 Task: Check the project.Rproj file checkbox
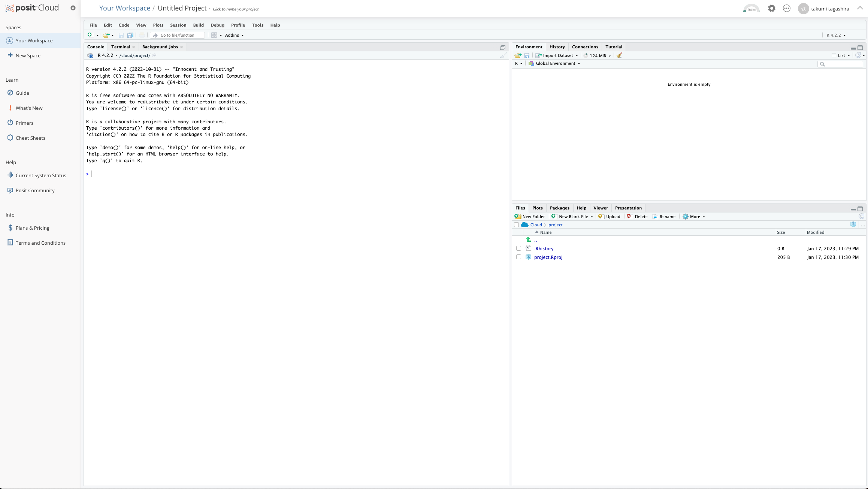[518, 257]
